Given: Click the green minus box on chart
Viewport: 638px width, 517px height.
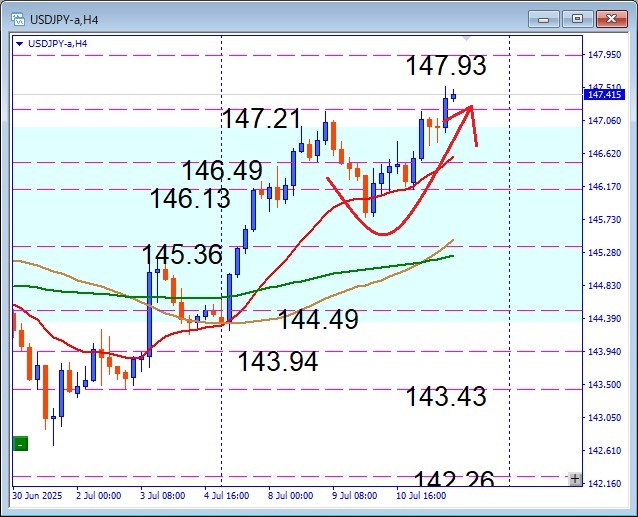Looking at the screenshot, I should coord(20,444).
